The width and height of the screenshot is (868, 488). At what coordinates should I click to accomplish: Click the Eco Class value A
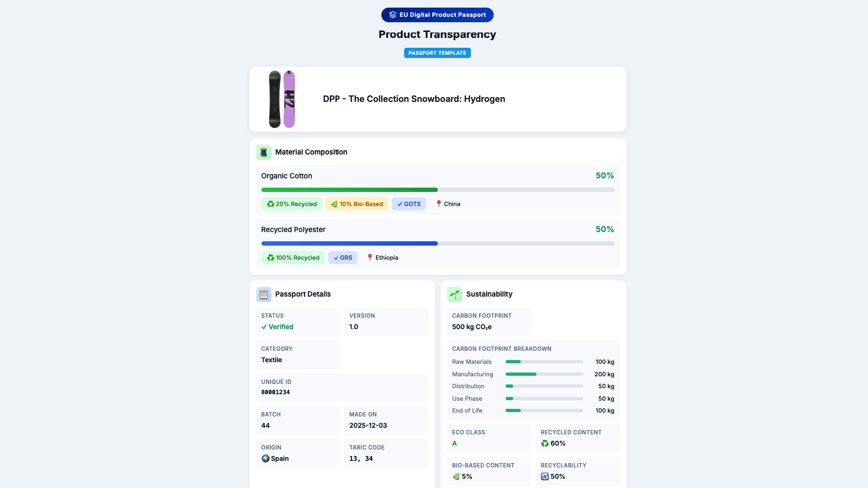[x=455, y=444]
